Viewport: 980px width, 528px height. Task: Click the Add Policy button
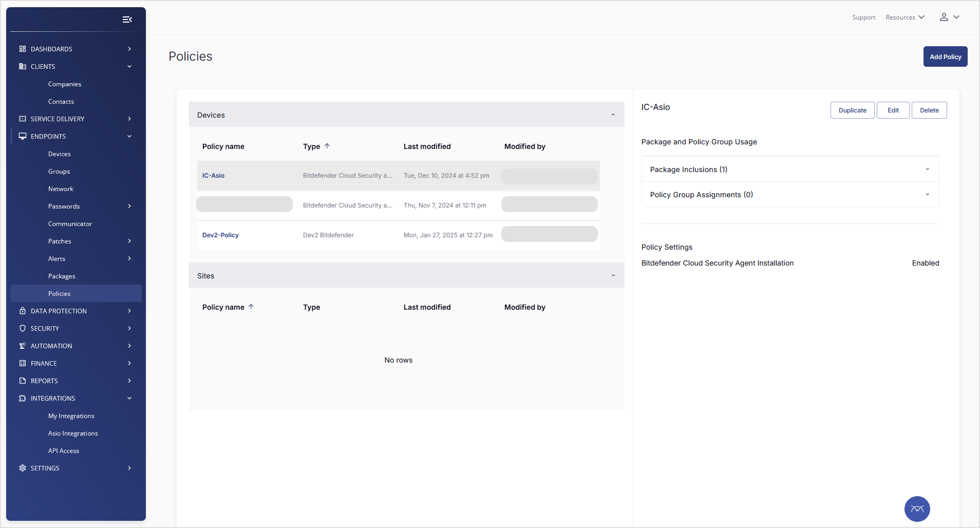pyautogui.click(x=945, y=56)
